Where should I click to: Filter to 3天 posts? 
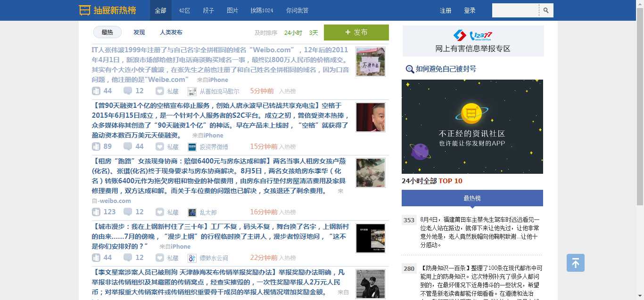pos(314,33)
